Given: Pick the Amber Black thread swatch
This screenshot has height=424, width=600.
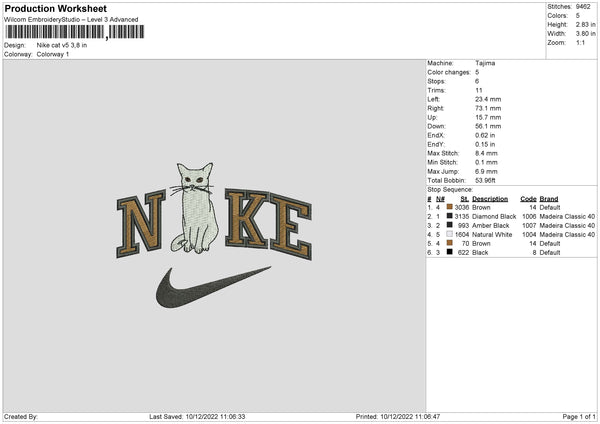Looking at the screenshot, I should (x=450, y=225).
